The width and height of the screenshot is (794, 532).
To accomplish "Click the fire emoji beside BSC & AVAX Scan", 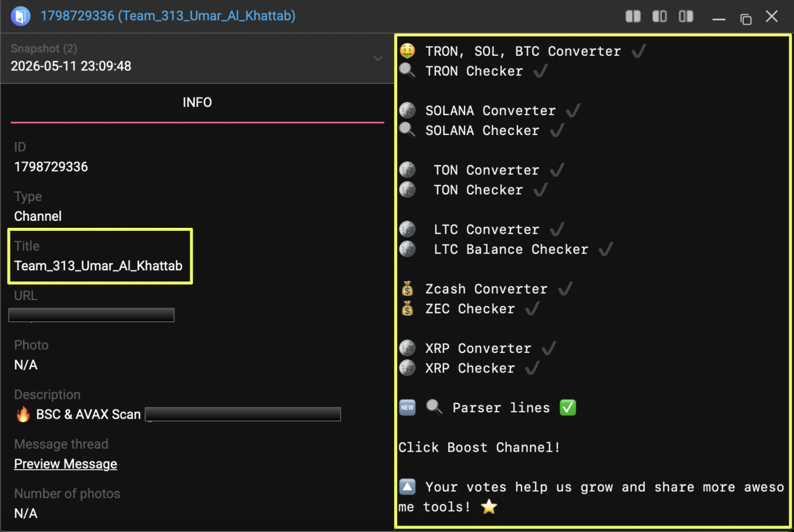I will [x=23, y=415].
